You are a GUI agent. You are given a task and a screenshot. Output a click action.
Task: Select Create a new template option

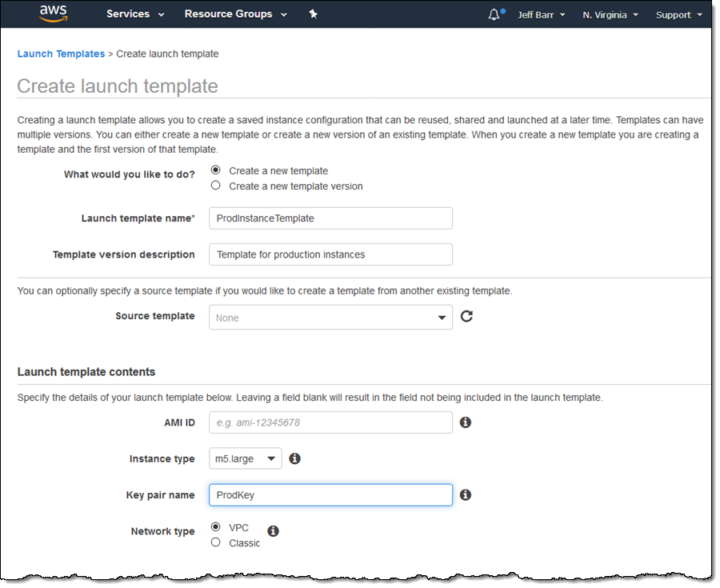pos(216,170)
